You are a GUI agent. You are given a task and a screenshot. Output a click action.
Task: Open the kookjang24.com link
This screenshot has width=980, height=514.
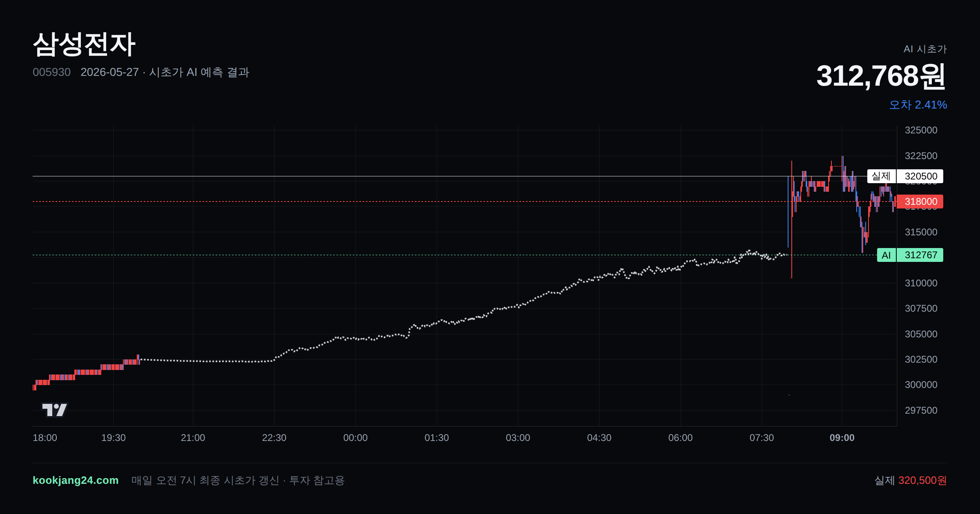pos(76,480)
